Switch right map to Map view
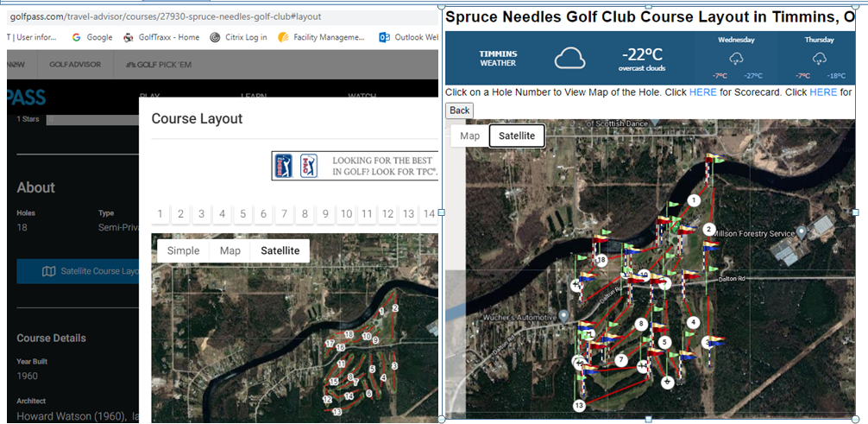The image size is (868, 424). (470, 136)
